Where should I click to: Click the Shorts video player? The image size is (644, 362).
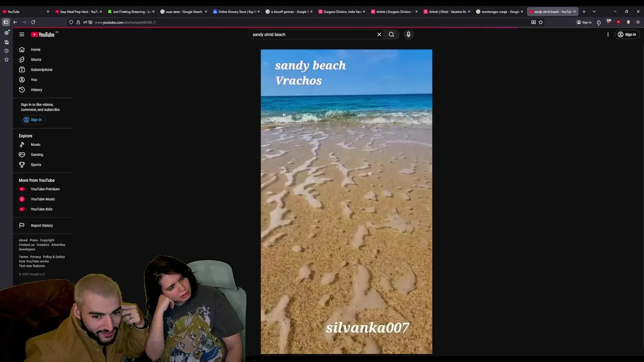coord(346,202)
